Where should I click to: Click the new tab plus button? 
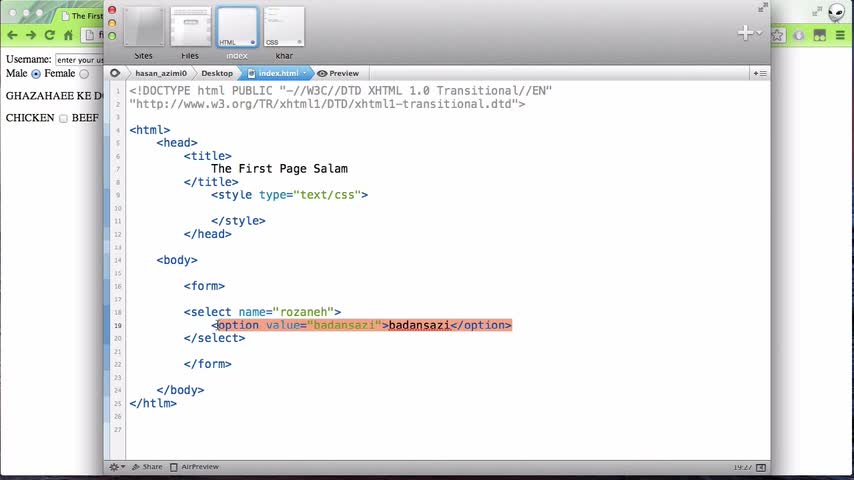pos(745,33)
